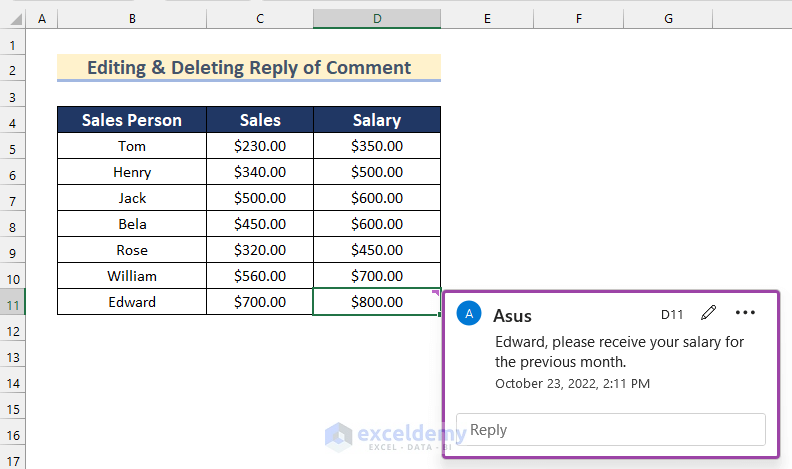The image size is (792, 469).
Task: Click the title 'Editing & Deleting Reply of Comment'
Action: tap(249, 68)
